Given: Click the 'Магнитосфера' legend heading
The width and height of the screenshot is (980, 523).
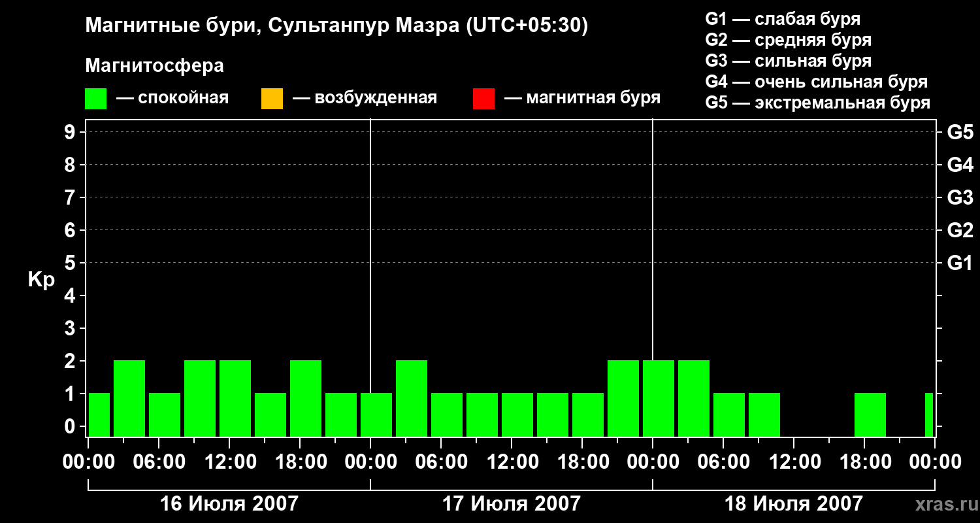Looking at the screenshot, I should click(155, 66).
